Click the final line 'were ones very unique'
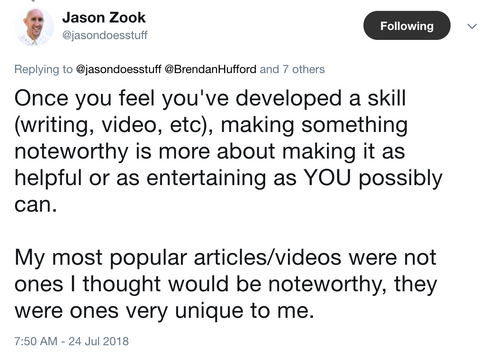The width and height of the screenshot is (487, 361). 164,311
